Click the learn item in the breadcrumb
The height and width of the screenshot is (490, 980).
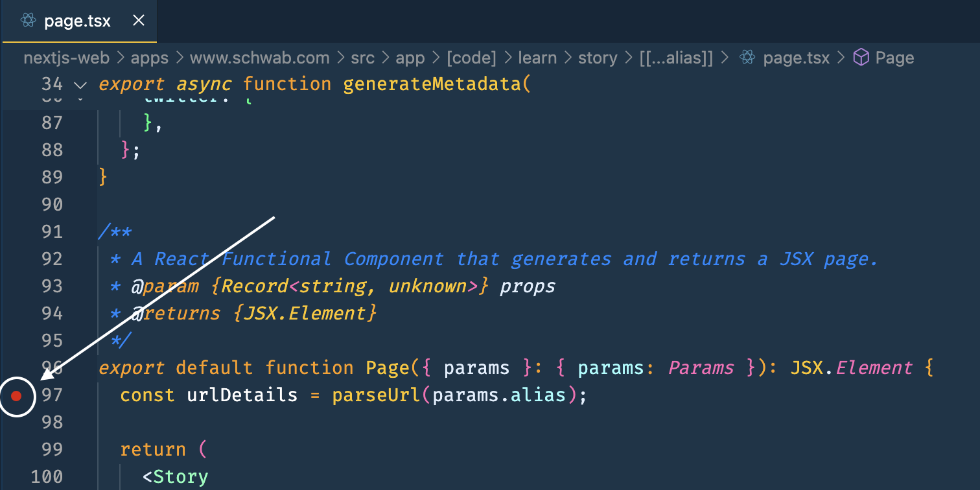(x=537, y=58)
